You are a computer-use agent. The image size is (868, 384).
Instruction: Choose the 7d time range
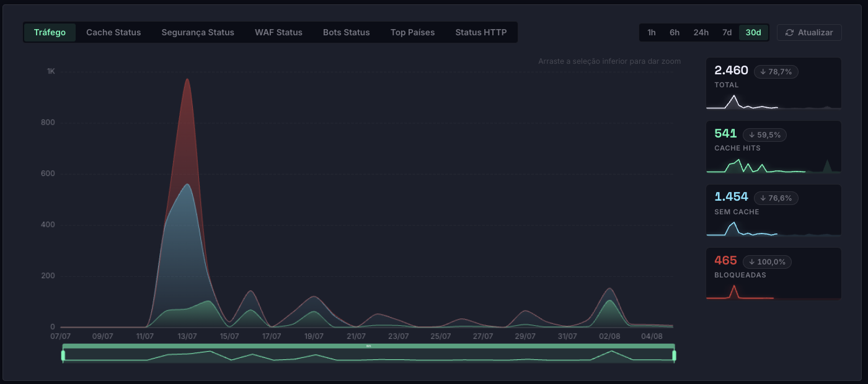pyautogui.click(x=727, y=32)
